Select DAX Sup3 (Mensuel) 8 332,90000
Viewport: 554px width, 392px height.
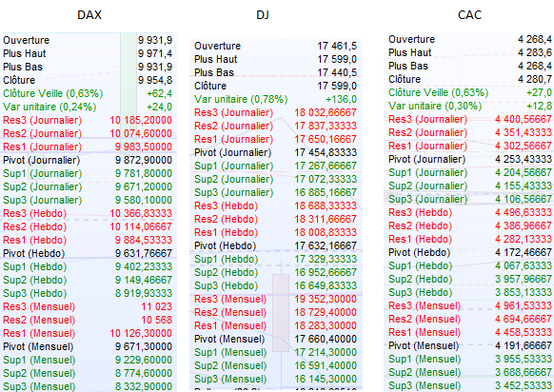click(x=88, y=386)
